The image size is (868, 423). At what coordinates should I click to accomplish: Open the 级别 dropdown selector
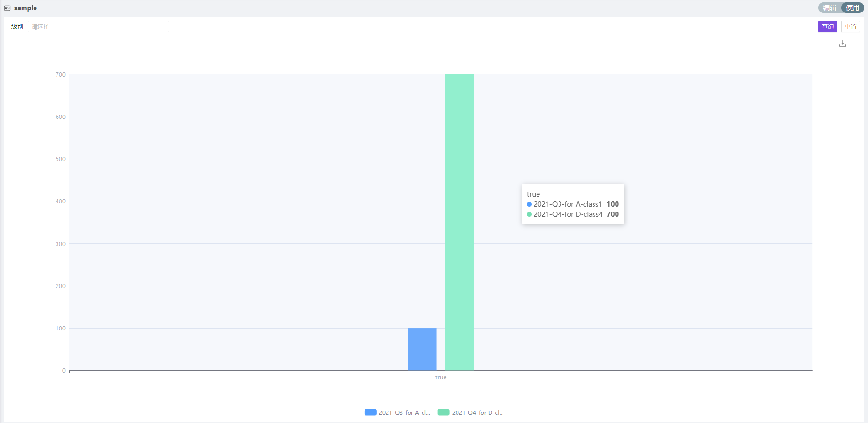(98, 26)
